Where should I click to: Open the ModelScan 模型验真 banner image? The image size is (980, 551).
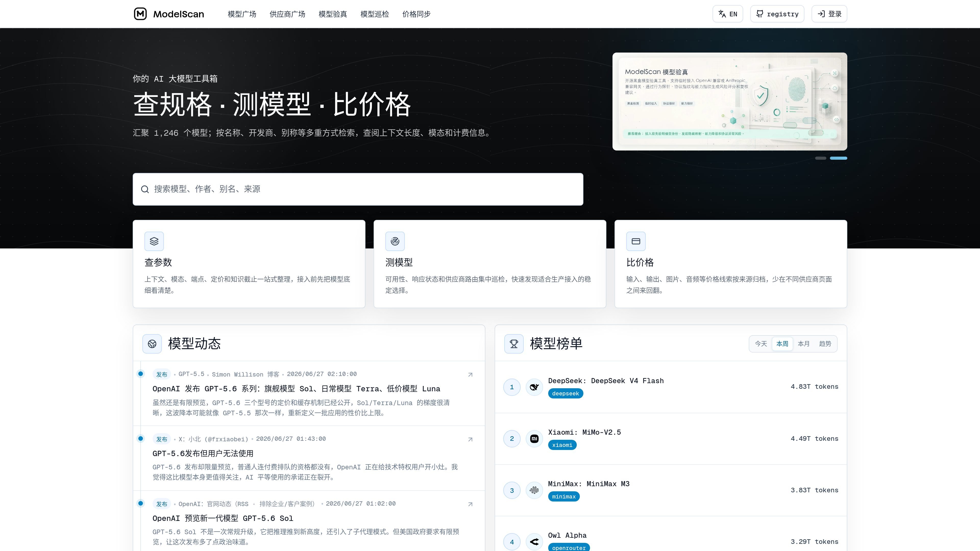point(730,102)
